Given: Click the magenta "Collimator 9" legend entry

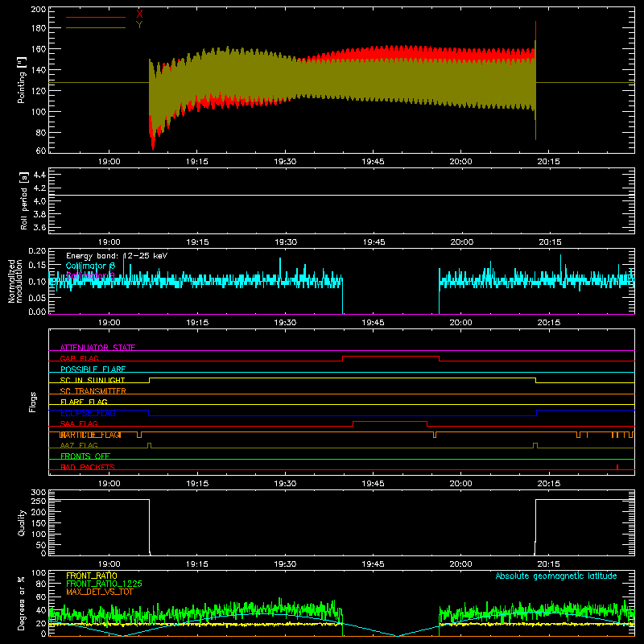Looking at the screenshot, I should coord(90,275).
